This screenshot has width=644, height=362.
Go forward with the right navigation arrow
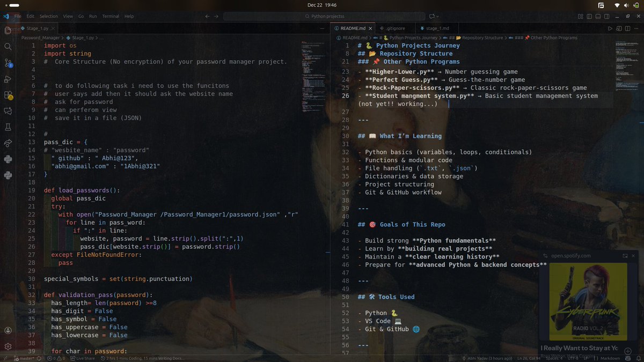pyautogui.click(x=215, y=17)
